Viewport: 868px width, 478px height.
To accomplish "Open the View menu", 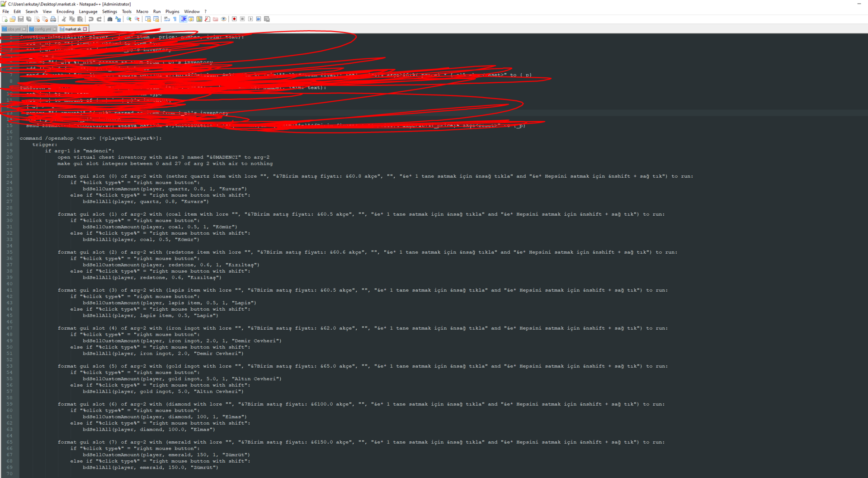I will point(47,11).
